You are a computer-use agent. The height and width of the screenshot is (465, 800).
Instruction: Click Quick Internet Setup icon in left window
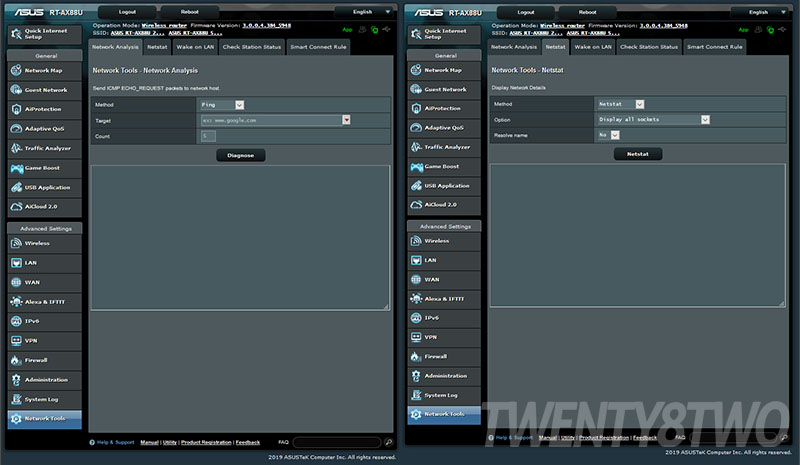16,34
